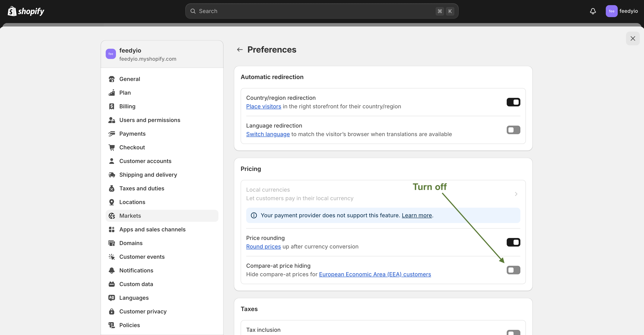Click the feedyio account name in top bar
This screenshot has width=644, height=335.
(628, 11)
